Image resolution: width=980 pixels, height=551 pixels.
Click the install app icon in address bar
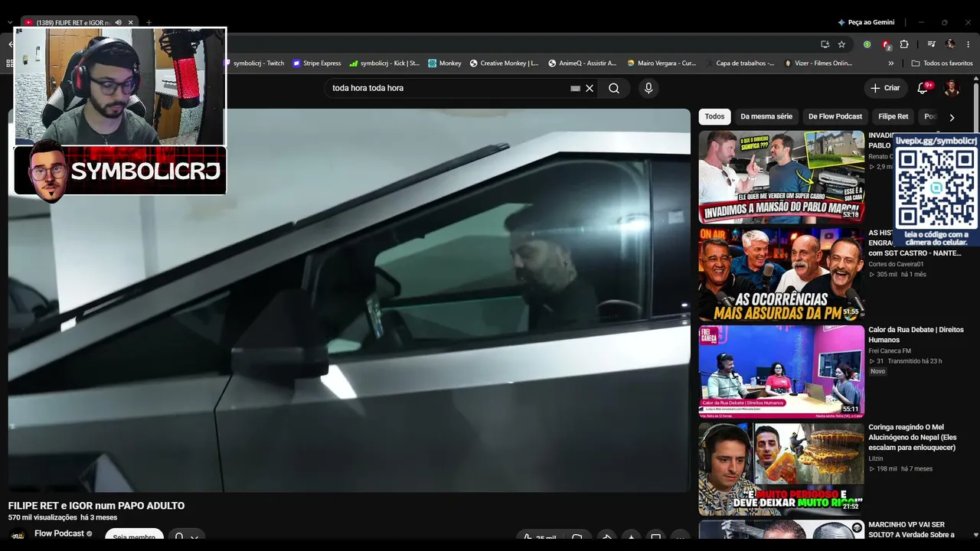coord(825,44)
